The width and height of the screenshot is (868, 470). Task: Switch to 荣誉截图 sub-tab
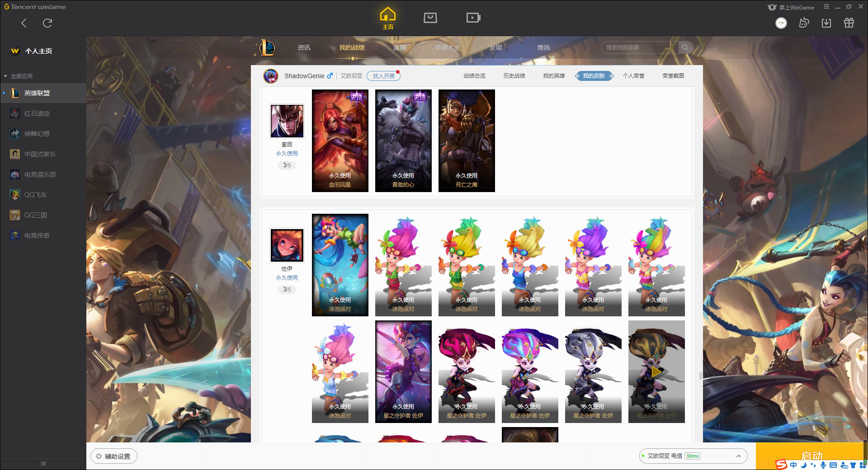(673, 76)
